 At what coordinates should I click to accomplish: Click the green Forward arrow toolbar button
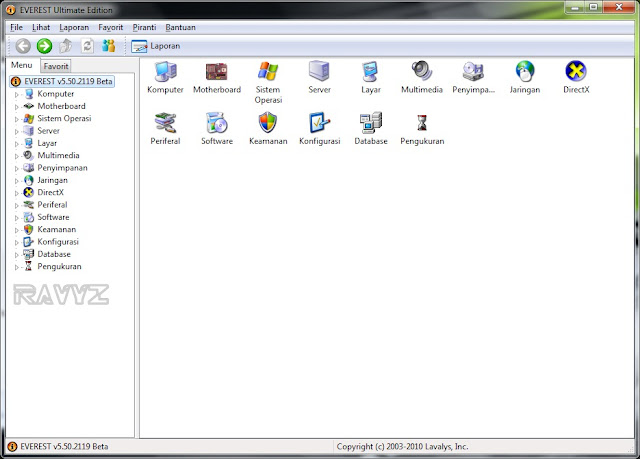point(44,46)
